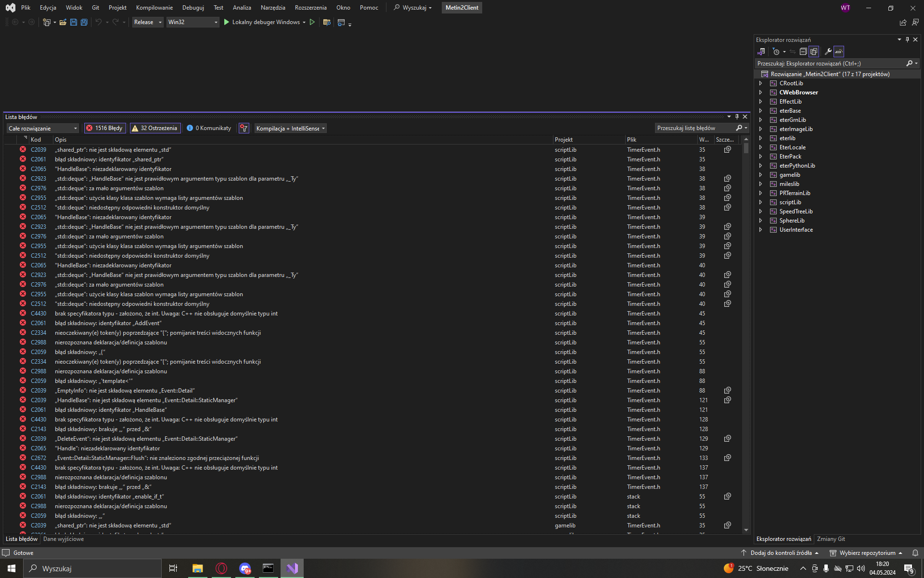Screen dimensions: 924x578
Task: Switch to the Dane wyjściowe tab
Action: tap(64, 539)
